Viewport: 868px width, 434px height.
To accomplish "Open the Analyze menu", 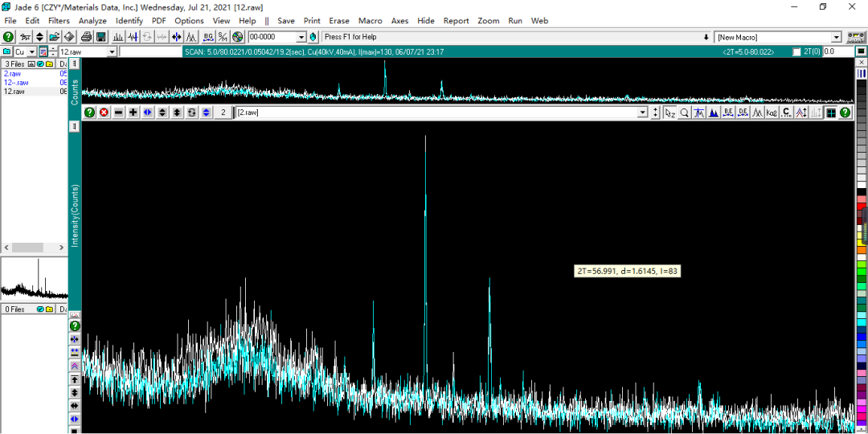I will (92, 21).
